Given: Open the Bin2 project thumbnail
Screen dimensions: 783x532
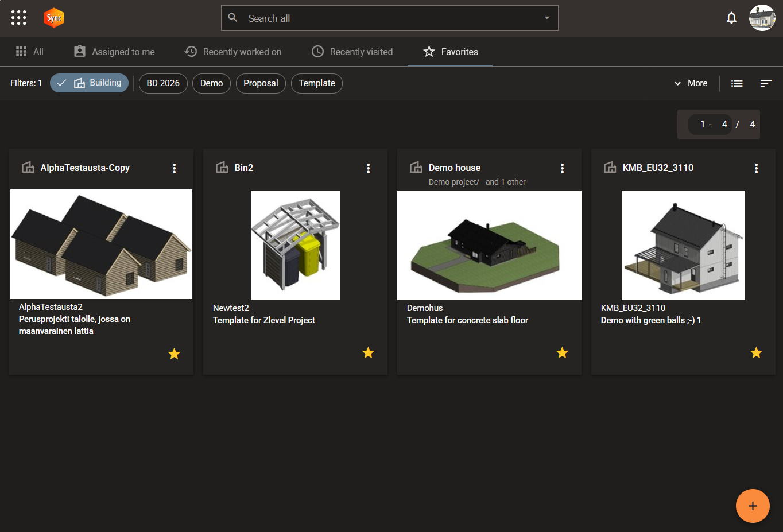Looking at the screenshot, I should 295,245.
